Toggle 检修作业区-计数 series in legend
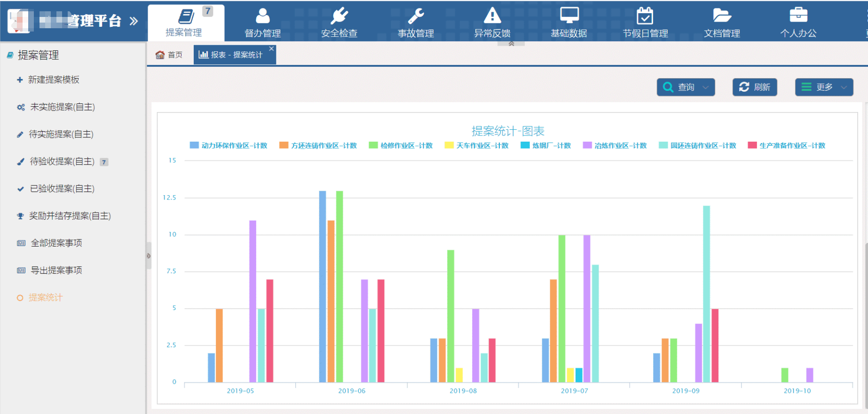868x414 pixels. pos(401,145)
